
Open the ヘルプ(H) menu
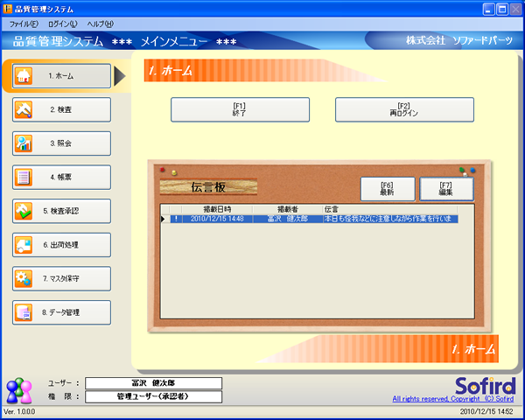(100, 24)
